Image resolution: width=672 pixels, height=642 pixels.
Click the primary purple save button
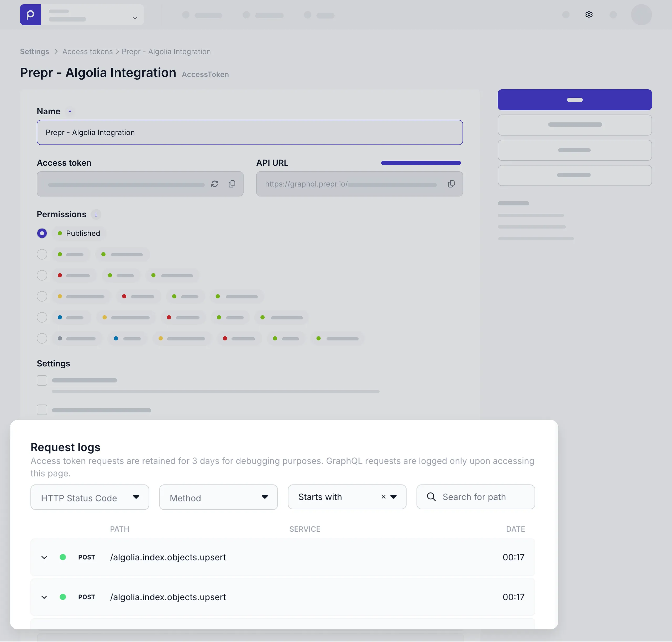[575, 100]
